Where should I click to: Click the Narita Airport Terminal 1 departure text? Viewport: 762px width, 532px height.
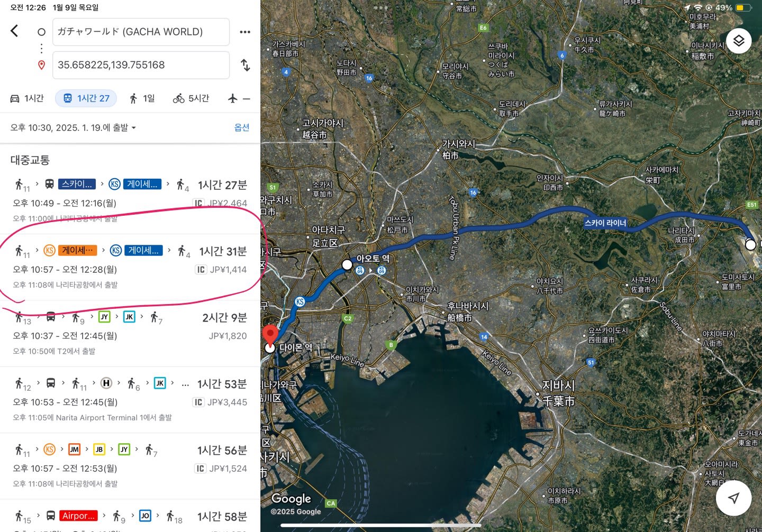point(93,418)
